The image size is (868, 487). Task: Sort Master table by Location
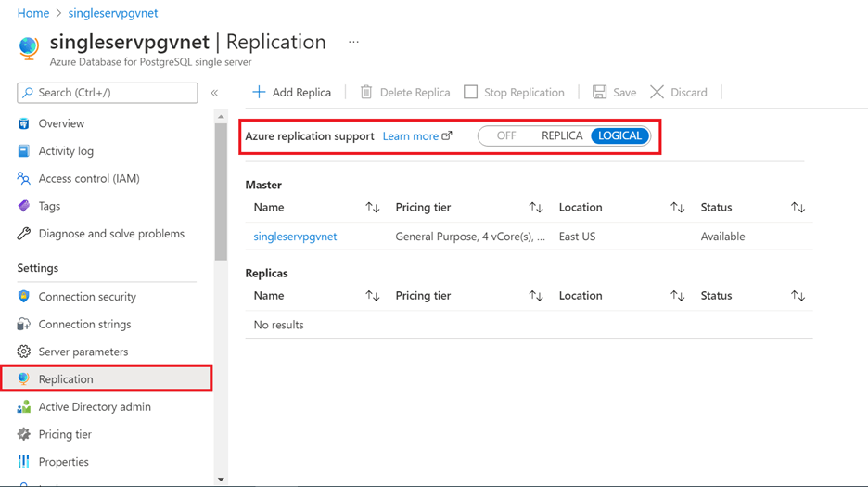(678, 207)
